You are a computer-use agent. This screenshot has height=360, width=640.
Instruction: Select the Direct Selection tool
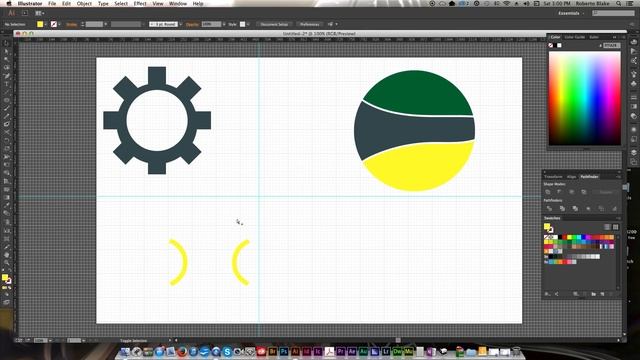[x=7, y=51]
